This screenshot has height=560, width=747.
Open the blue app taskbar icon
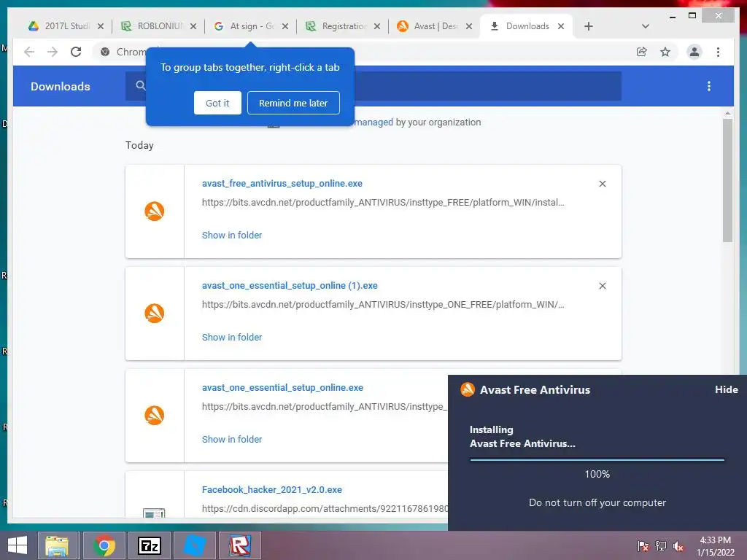pos(194,545)
